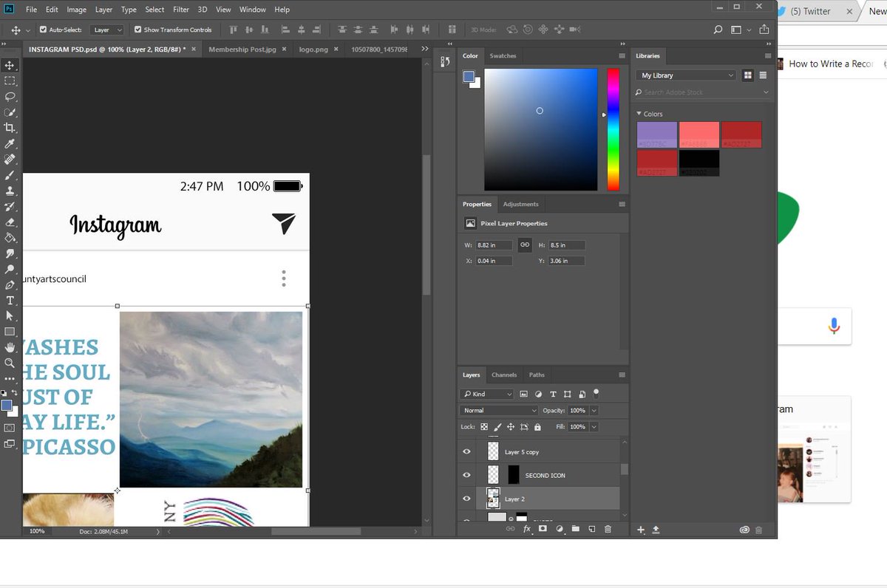Toggle lock all padlock icon
This screenshot has width=887, height=588.
point(537,427)
